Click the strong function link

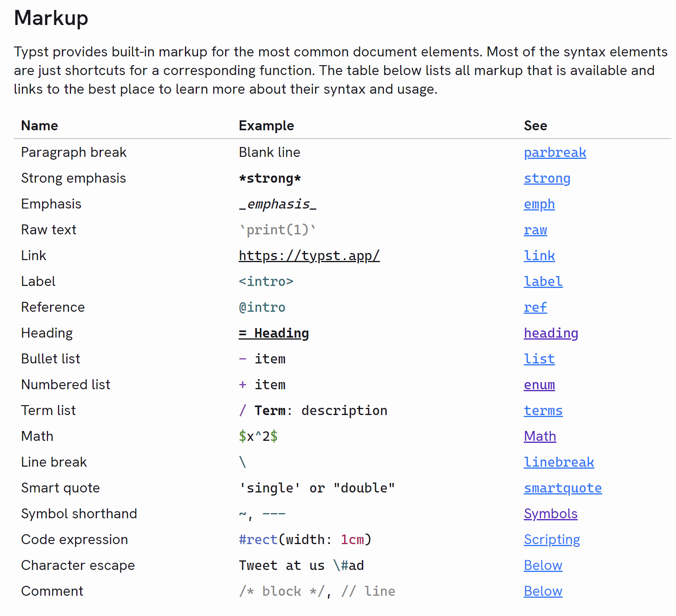(x=547, y=179)
